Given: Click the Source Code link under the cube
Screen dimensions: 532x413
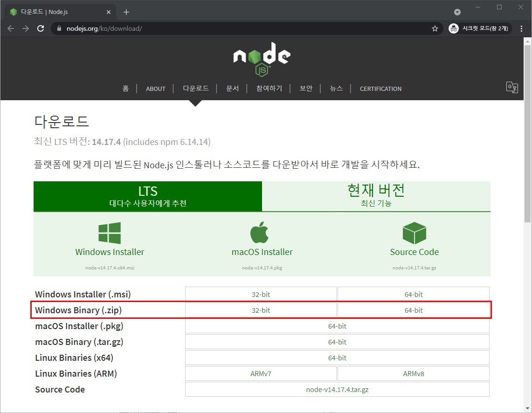Looking at the screenshot, I should (414, 252).
